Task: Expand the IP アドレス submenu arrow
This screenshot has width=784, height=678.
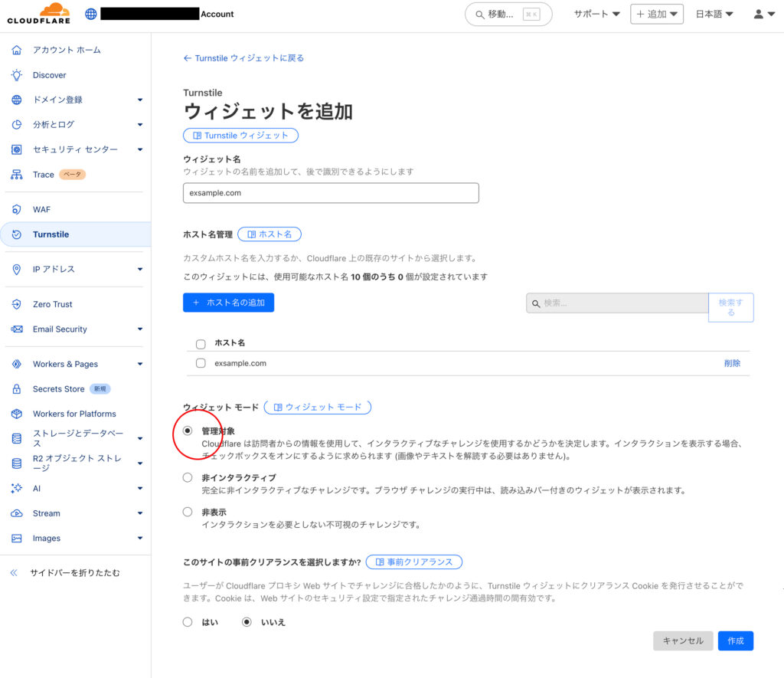Action: click(x=140, y=269)
